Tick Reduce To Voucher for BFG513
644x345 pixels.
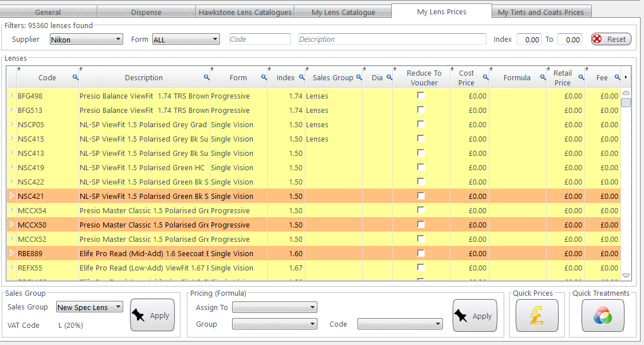pyautogui.click(x=421, y=109)
